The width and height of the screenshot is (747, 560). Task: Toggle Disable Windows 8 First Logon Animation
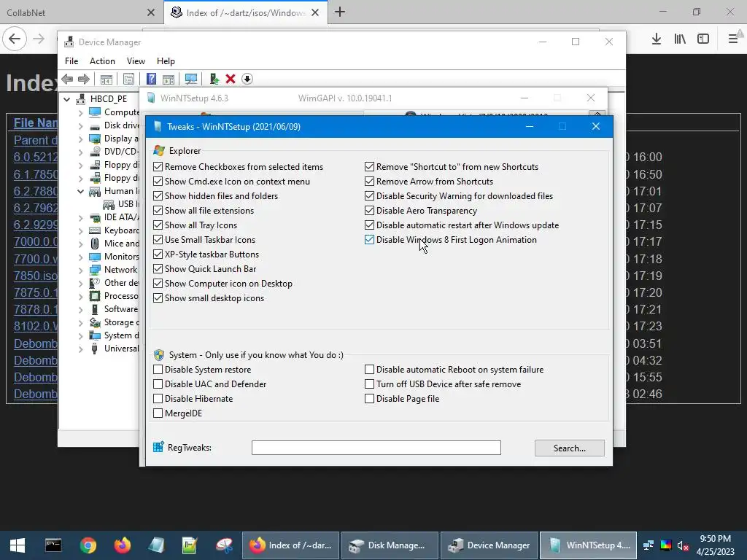coord(369,239)
